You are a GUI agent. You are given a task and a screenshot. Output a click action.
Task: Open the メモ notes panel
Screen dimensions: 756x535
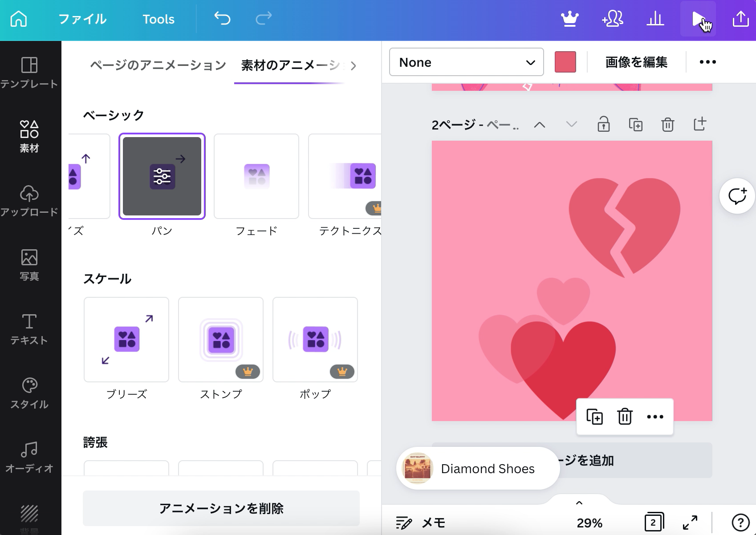coord(421,523)
